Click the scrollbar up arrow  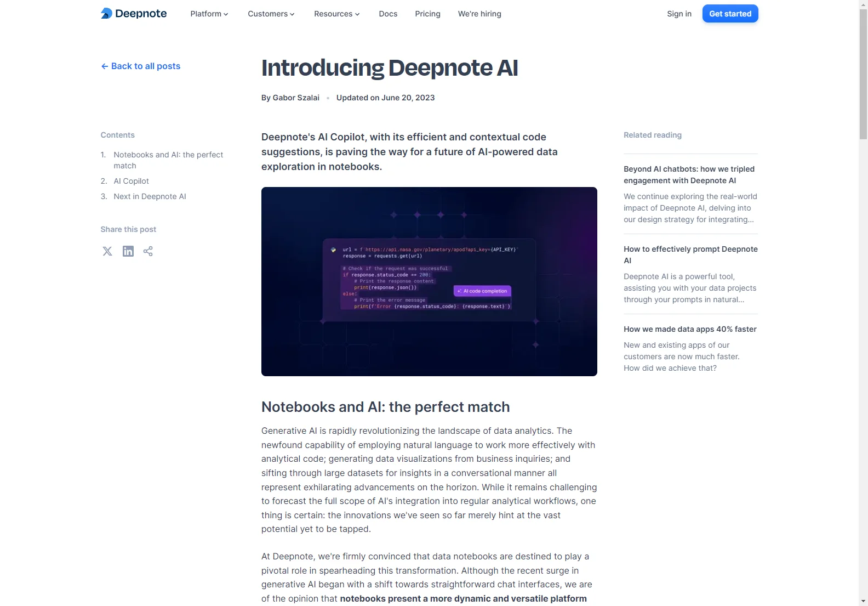click(863, 4)
